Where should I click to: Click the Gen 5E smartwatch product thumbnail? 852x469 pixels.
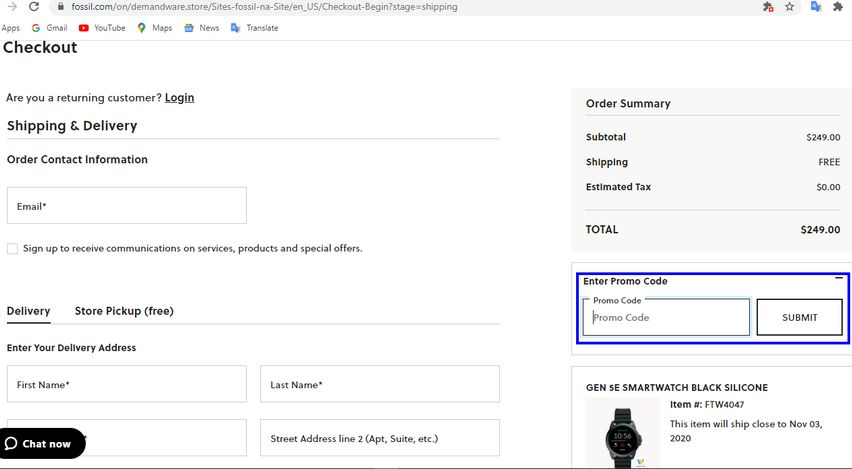(623, 433)
